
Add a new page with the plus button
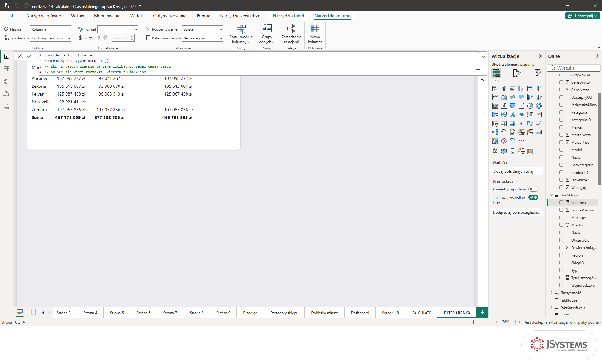tap(482, 312)
